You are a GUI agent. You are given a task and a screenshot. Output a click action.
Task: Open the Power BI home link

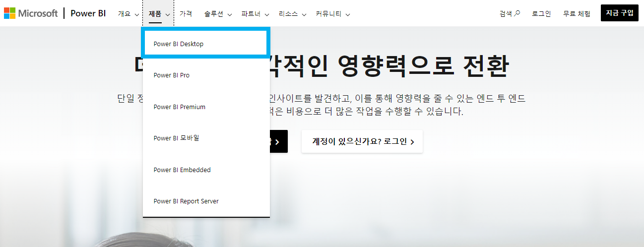coord(88,13)
